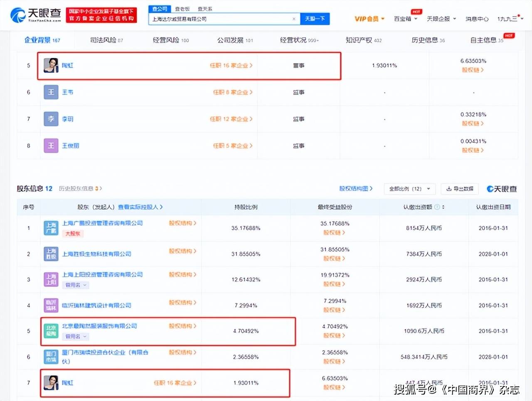This screenshot has height=401, width=532.
Task: Click the 北京最陶然服装服饰 company logo tile
Action: coord(51,331)
